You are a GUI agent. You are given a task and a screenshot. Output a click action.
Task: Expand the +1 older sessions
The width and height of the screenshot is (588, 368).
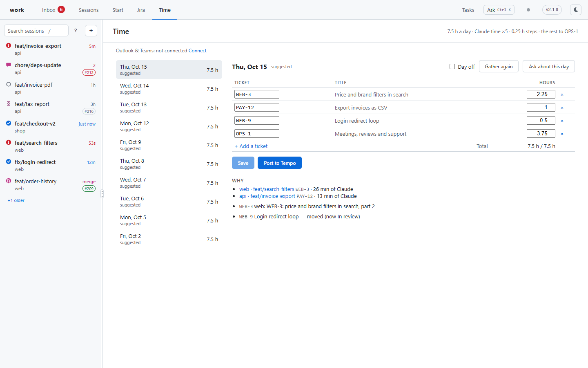(16, 200)
